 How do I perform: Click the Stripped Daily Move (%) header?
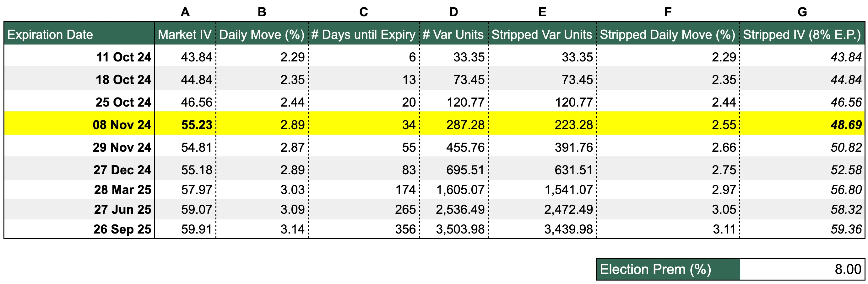tap(668, 33)
